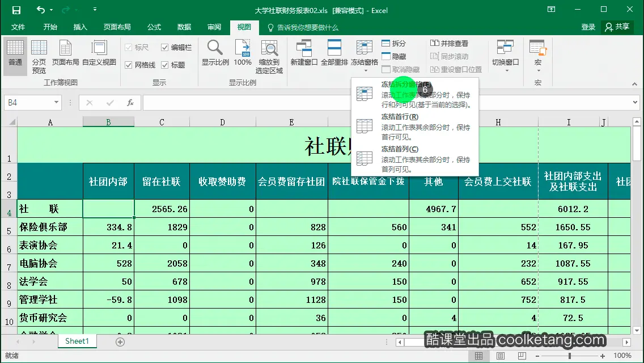Image resolution: width=644 pixels, height=363 pixels.
Task: Open the Data (数据) tab
Action: pos(184,27)
